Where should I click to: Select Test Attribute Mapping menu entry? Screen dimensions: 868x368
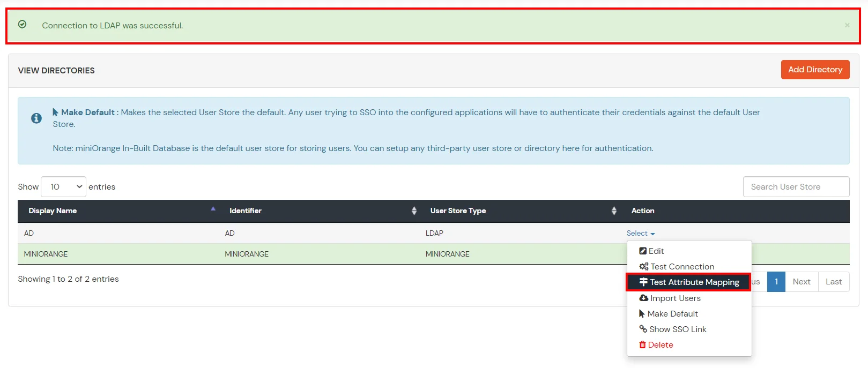pyautogui.click(x=689, y=282)
